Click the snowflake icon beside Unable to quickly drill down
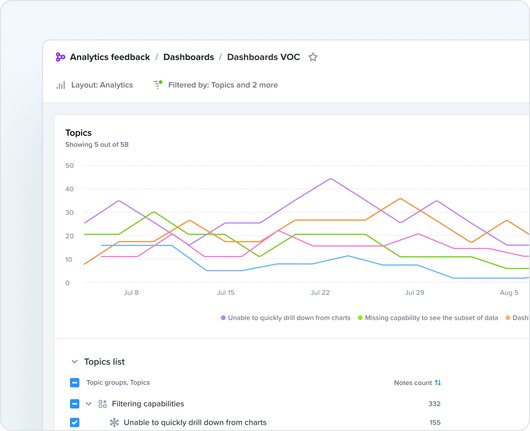This screenshot has width=530, height=431. pyautogui.click(x=114, y=422)
